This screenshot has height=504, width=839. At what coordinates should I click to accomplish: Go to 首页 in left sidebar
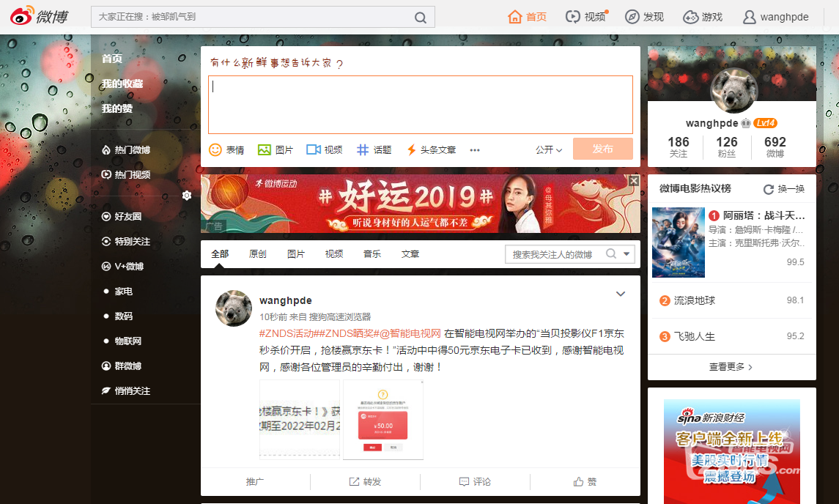coord(112,59)
